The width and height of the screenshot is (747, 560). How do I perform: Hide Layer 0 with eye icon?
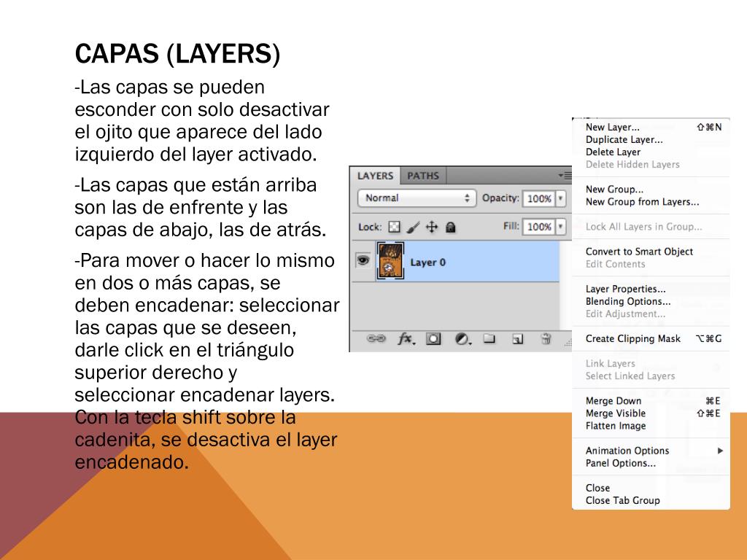click(363, 260)
